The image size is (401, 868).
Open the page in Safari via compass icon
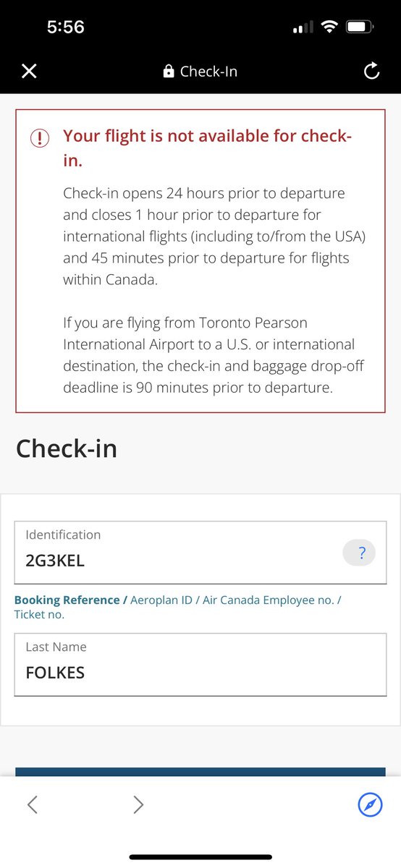point(370,804)
